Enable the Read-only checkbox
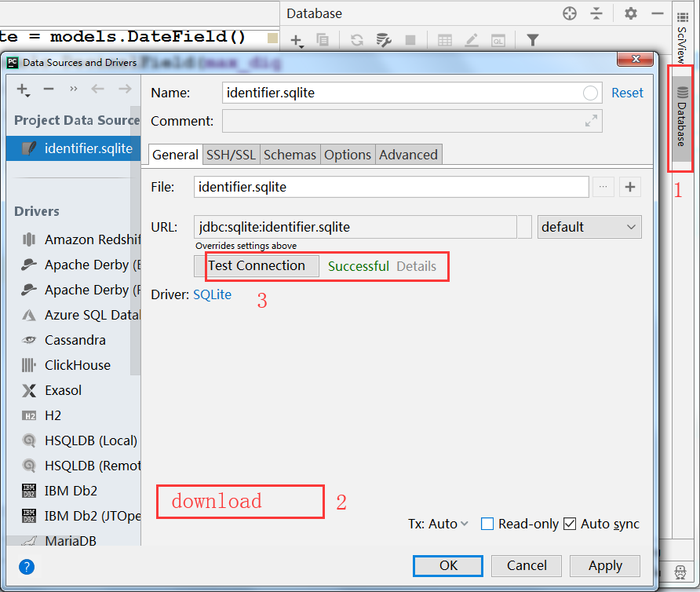This screenshot has width=700, height=592. tap(487, 524)
